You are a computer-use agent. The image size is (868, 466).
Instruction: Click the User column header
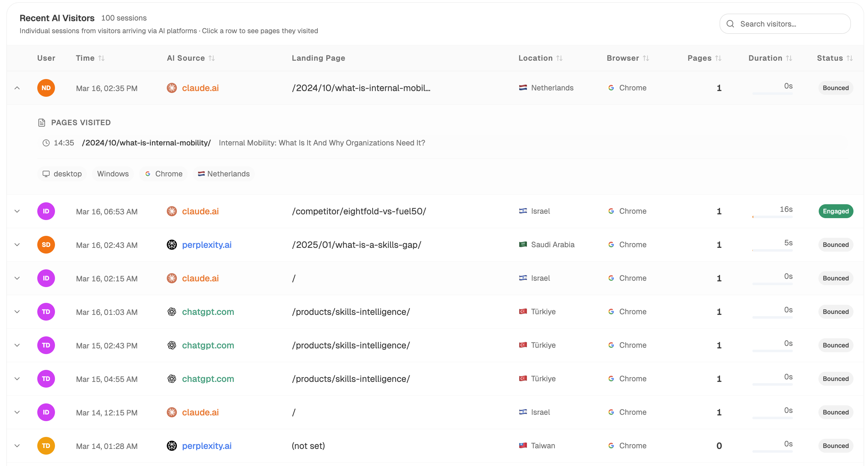tap(46, 58)
